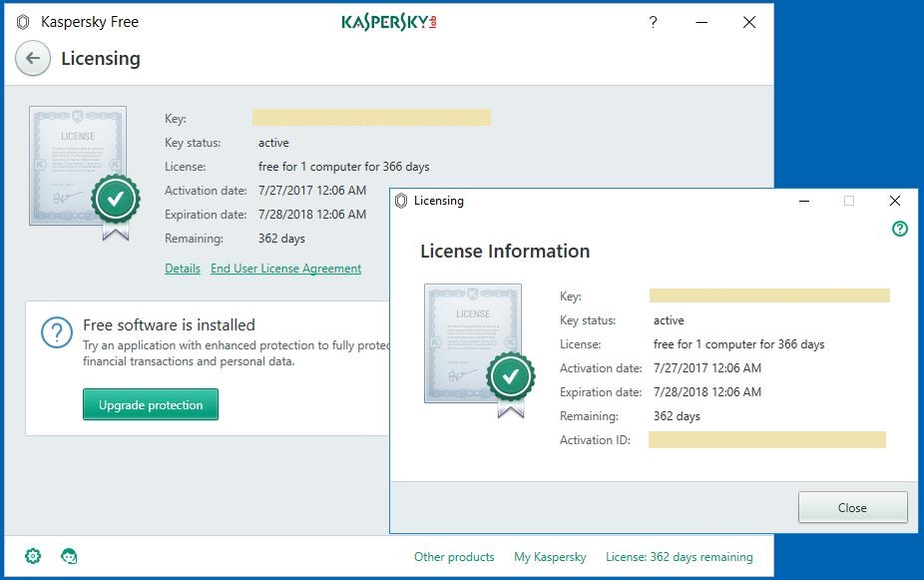The height and width of the screenshot is (580, 924).
Task: Click 'active' key status in License Information dialog
Action: pyautogui.click(x=669, y=320)
